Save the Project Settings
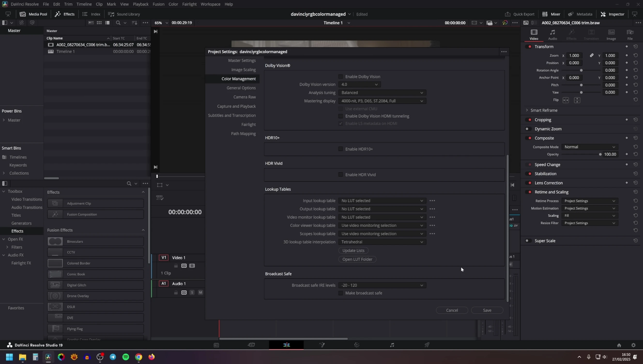 pyautogui.click(x=487, y=310)
